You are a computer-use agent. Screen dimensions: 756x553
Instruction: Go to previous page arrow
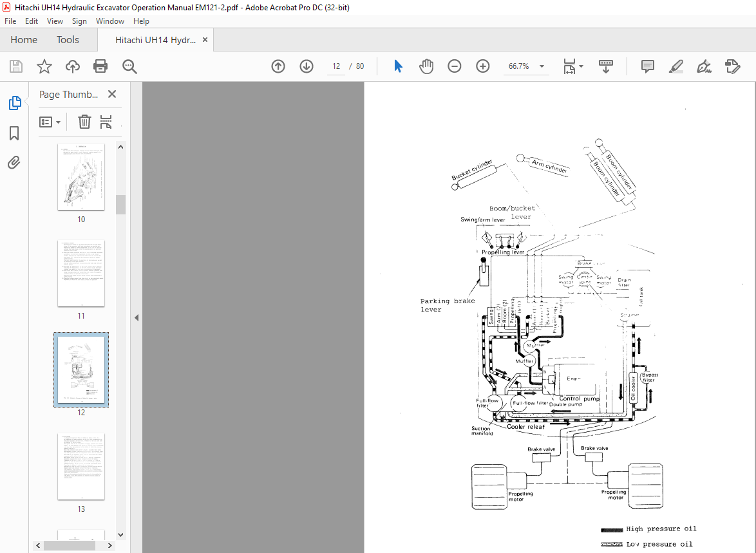tap(278, 66)
